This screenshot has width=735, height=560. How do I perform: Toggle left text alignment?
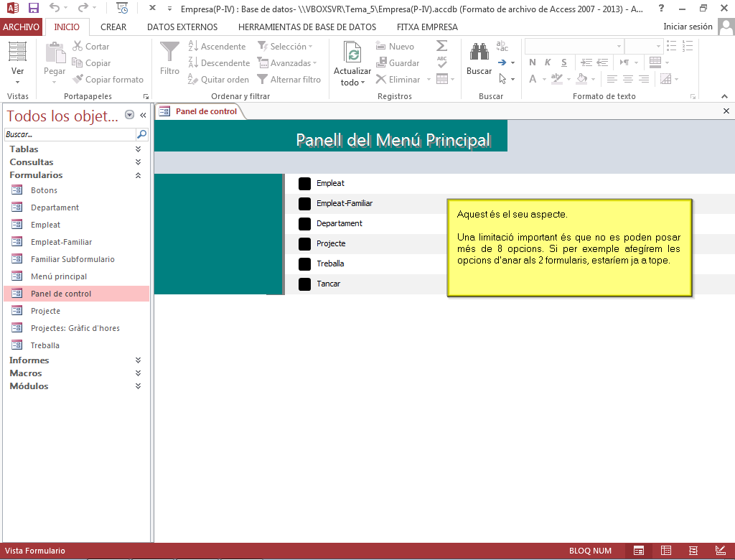pos(612,79)
